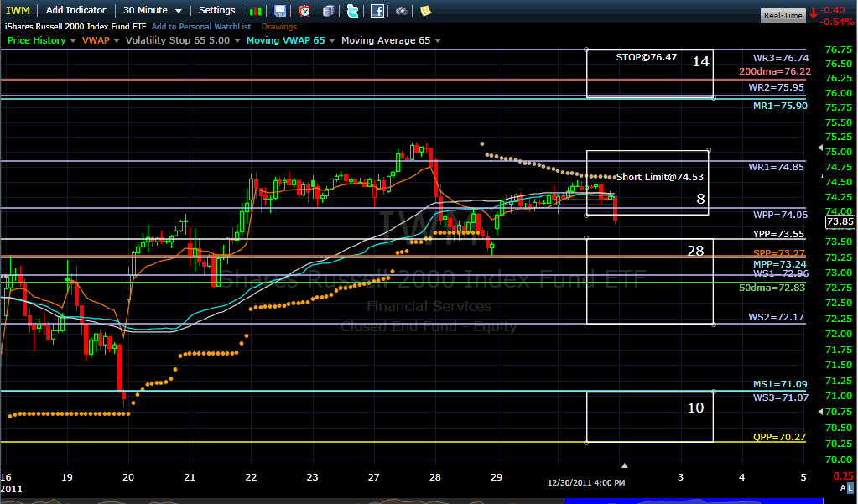
Task: Click the iShares Russell 2000 Index Fund ETF name
Action: pos(75,26)
